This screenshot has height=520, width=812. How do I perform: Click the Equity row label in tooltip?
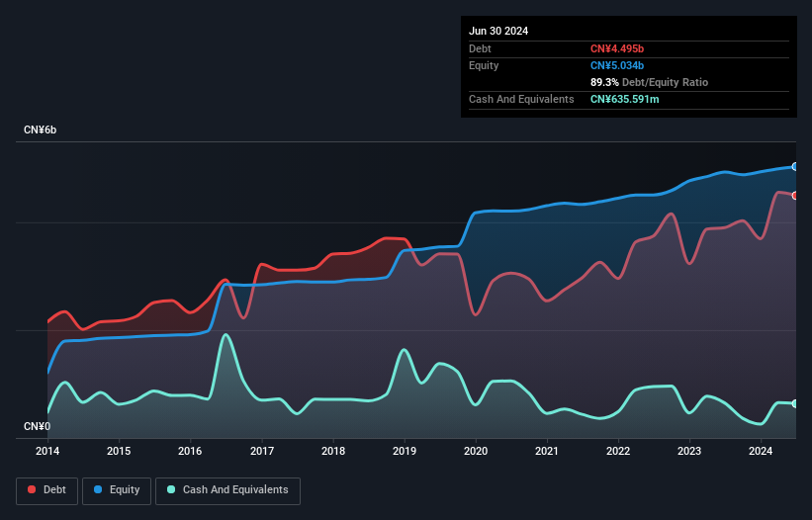[484, 65]
